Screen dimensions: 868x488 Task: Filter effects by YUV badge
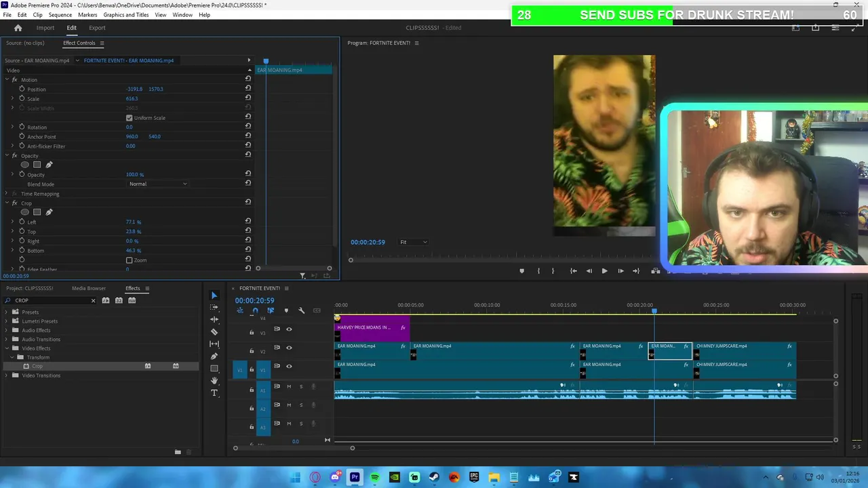pos(132,300)
